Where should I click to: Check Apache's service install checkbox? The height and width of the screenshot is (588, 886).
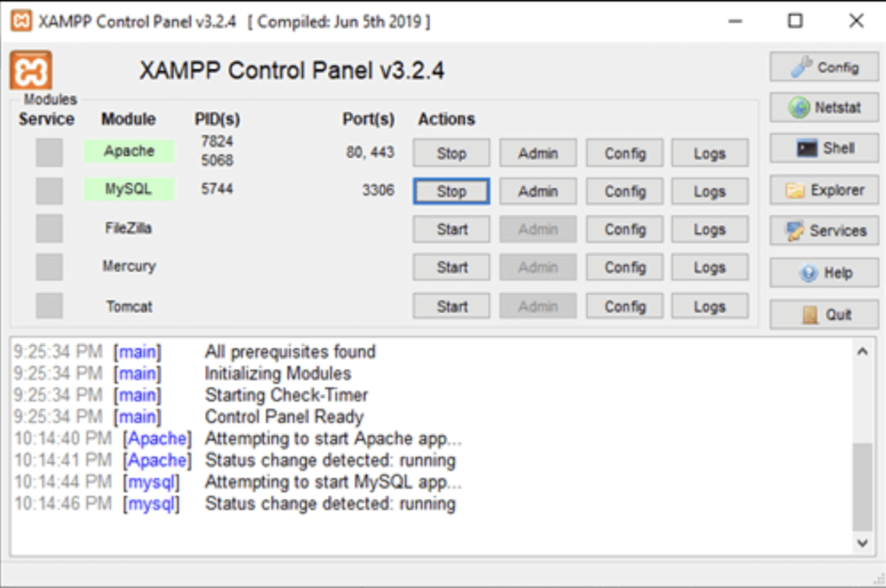tap(48, 152)
